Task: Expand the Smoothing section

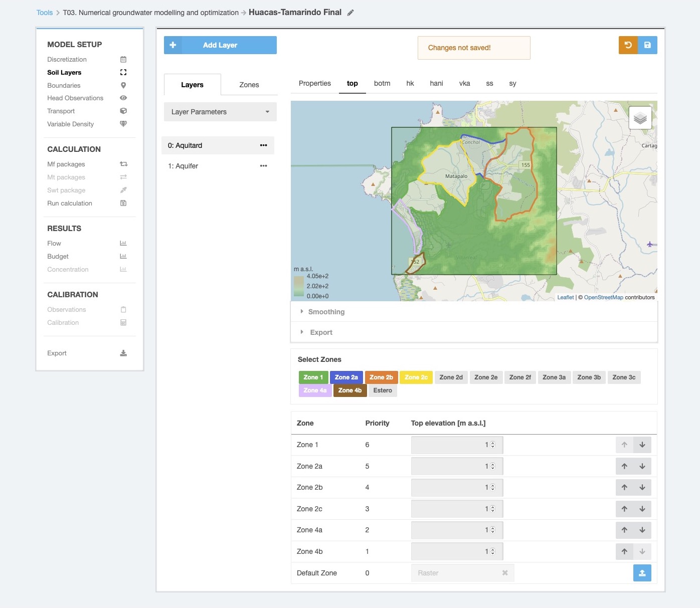Action: click(474, 312)
